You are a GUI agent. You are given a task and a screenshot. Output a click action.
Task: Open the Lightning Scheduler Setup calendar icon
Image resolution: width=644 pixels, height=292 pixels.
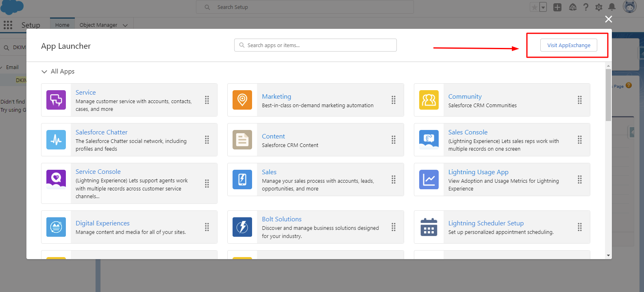429,227
